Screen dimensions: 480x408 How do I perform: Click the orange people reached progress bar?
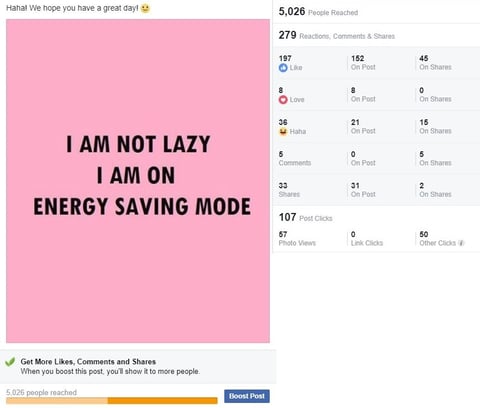pyautogui.click(x=112, y=400)
